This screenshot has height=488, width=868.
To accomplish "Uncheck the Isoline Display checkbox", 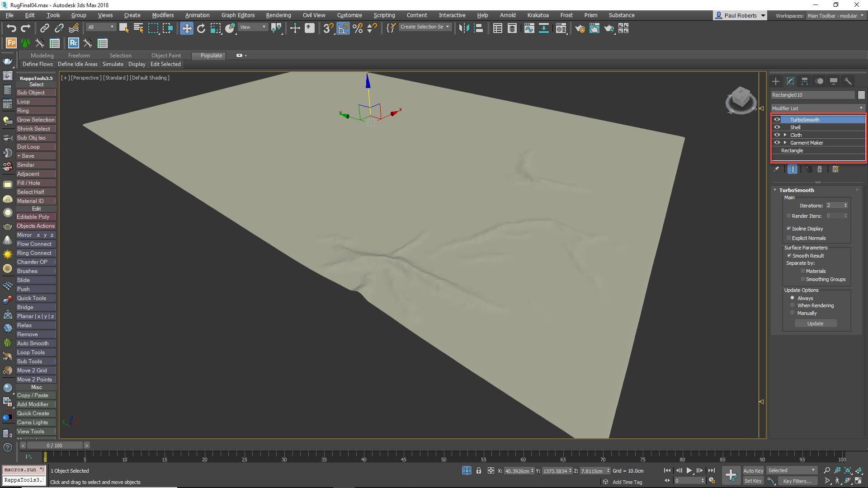I will [x=789, y=228].
